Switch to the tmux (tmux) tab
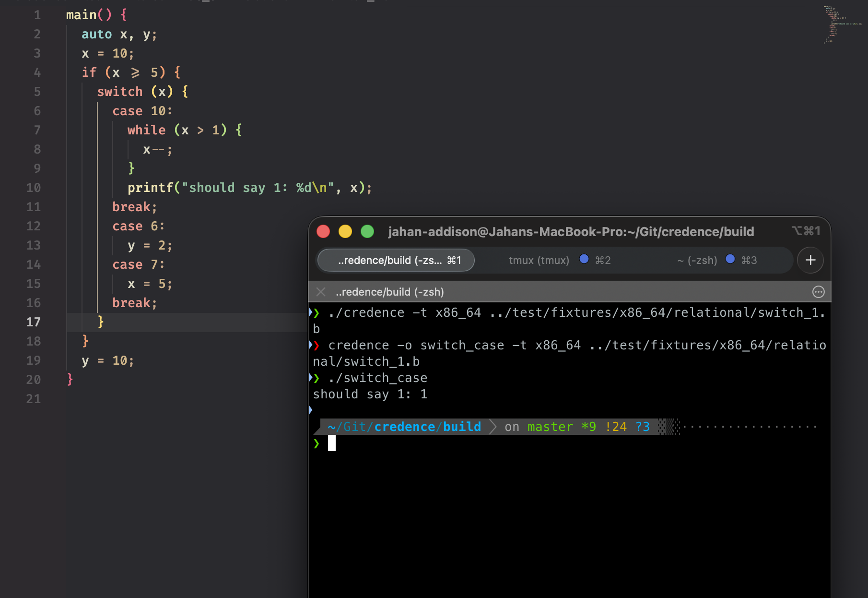Screen dimensions: 868x598 point(539,260)
